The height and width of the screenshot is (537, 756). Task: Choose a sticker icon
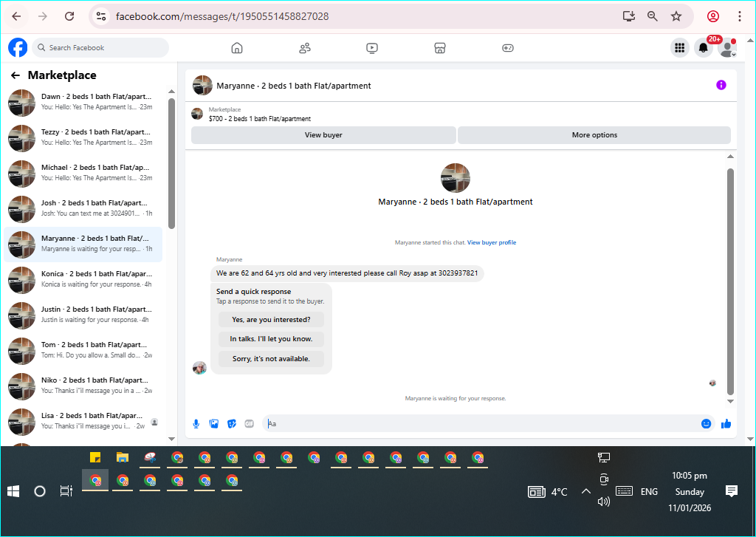click(231, 424)
